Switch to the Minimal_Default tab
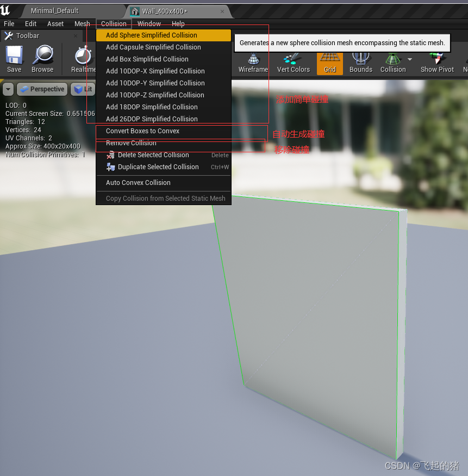The image size is (468, 476). point(54,11)
